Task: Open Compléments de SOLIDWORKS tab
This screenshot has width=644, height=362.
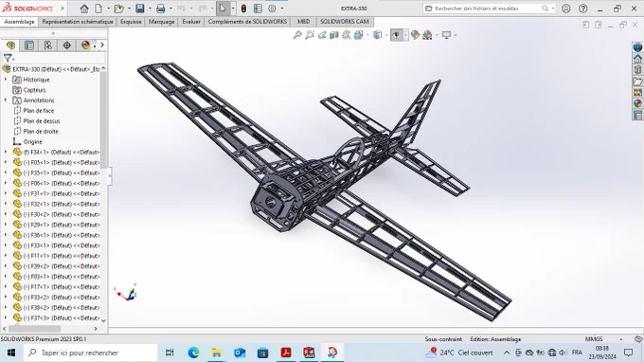Action: [x=247, y=22]
